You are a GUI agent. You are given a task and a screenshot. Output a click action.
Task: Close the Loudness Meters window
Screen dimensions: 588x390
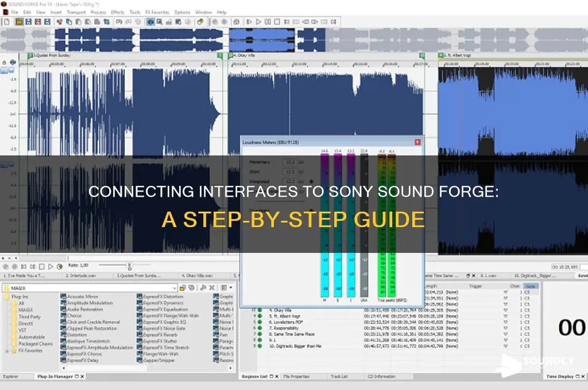(417, 142)
